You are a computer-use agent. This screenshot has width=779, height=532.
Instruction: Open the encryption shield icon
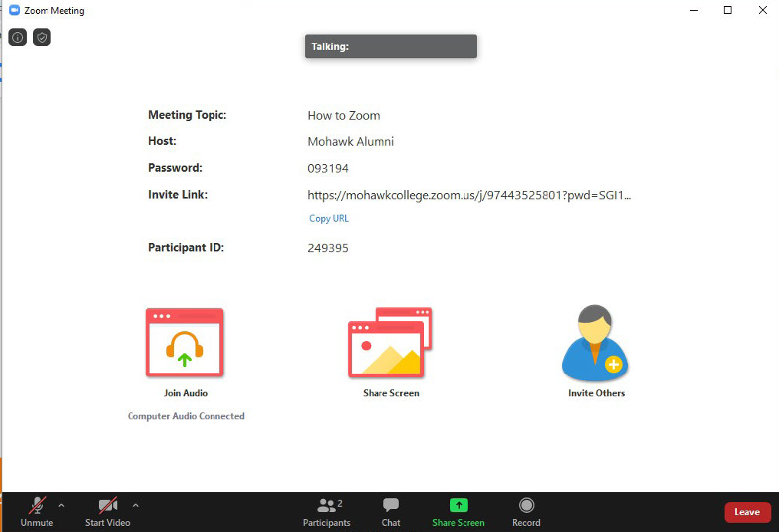click(x=42, y=37)
